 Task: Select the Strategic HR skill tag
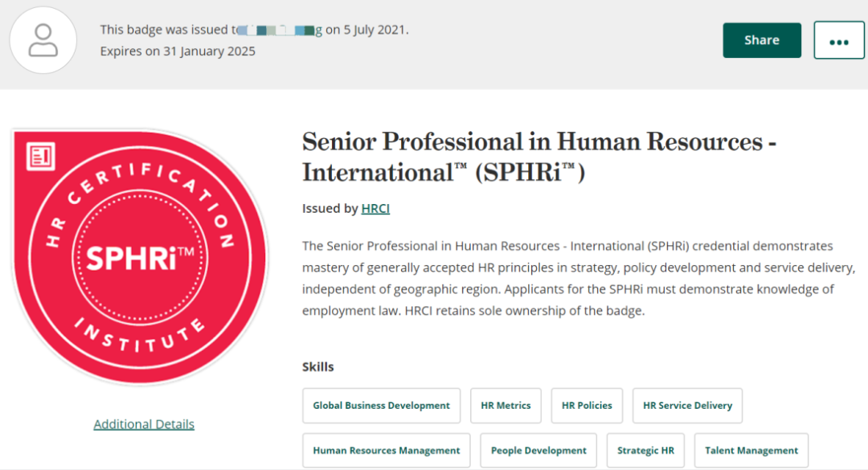(x=645, y=451)
